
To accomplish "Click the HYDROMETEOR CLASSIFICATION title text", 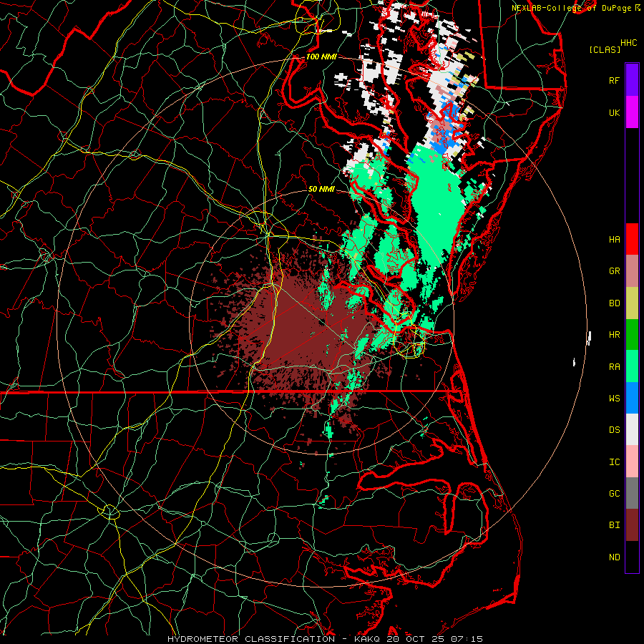I will point(251,639).
